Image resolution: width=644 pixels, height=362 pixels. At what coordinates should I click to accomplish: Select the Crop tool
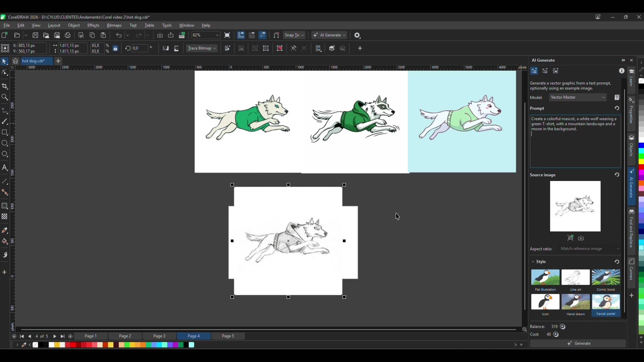click(x=4, y=86)
